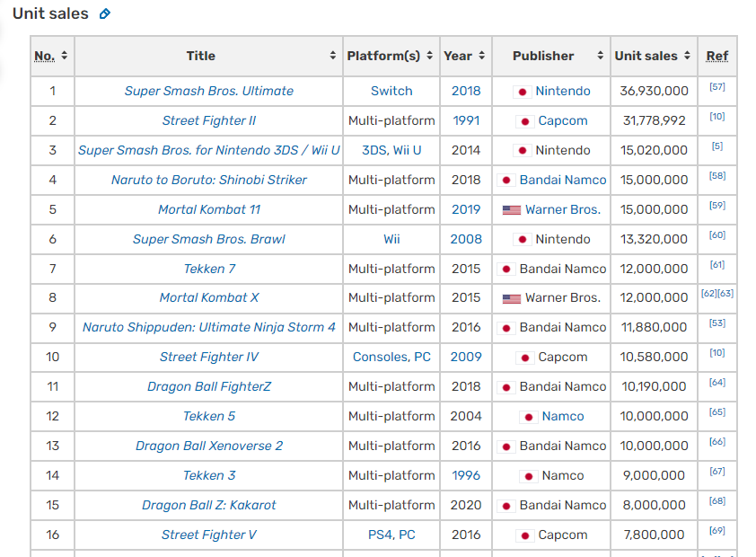Click the PS4, PC platform link
The width and height of the screenshot is (756, 557).
pyautogui.click(x=391, y=535)
